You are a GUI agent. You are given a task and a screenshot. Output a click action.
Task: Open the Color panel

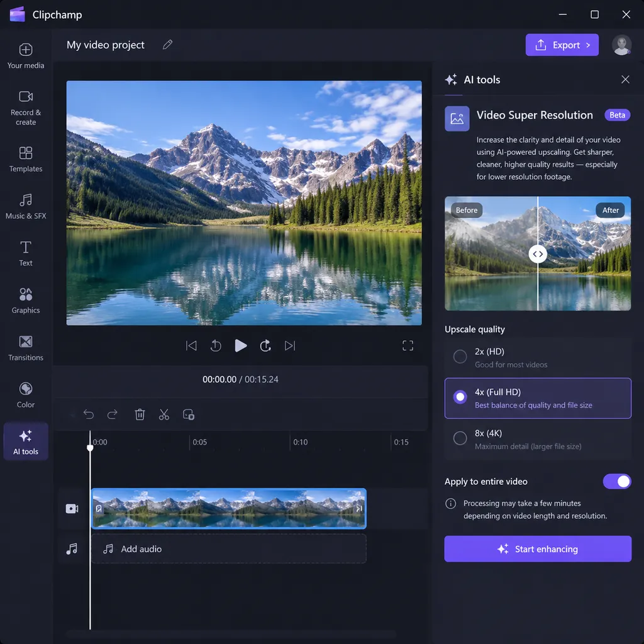coord(25,395)
